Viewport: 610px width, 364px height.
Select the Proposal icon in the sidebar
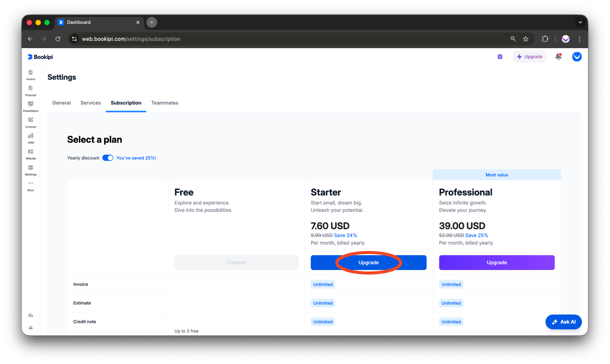pos(30,91)
